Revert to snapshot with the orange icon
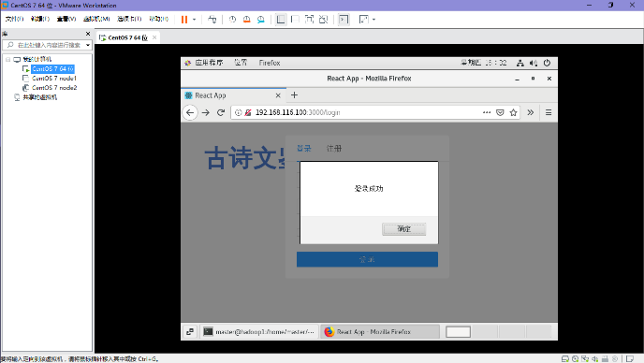 pos(246,20)
